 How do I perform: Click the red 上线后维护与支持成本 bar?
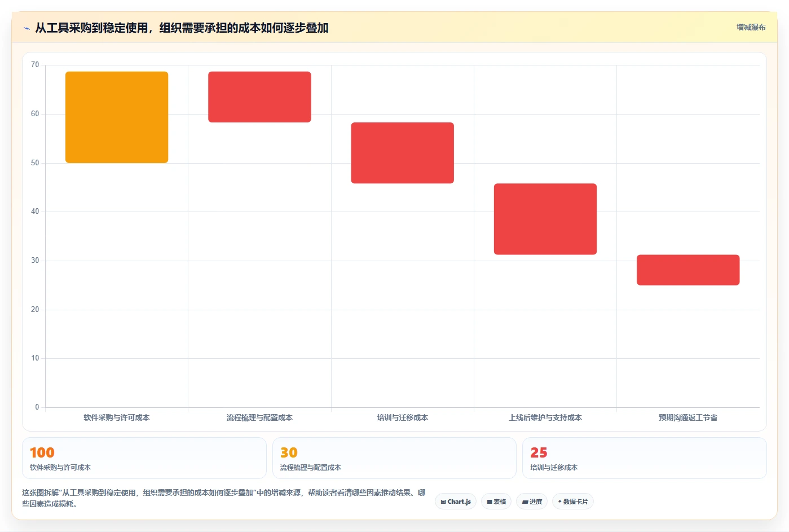point(545,219)
